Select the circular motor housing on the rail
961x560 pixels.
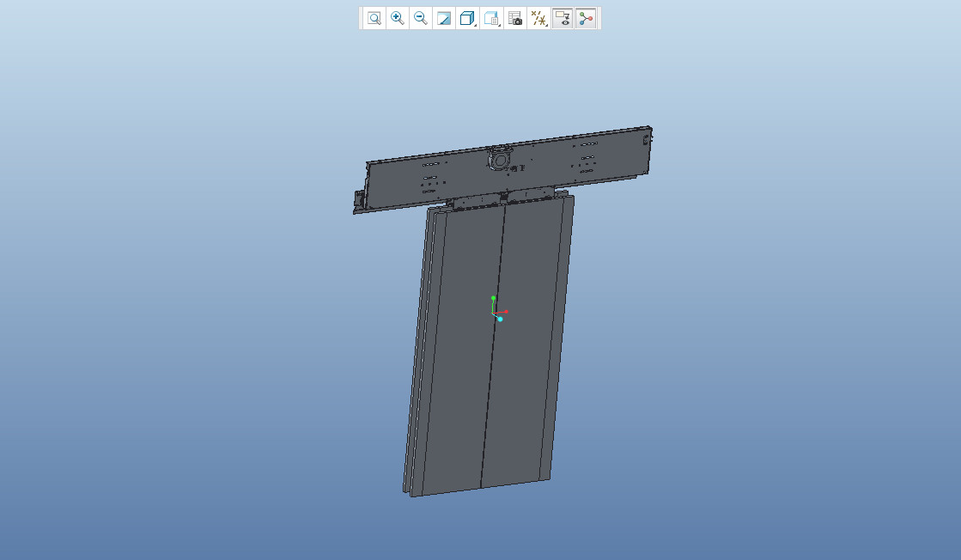point(500,160)
